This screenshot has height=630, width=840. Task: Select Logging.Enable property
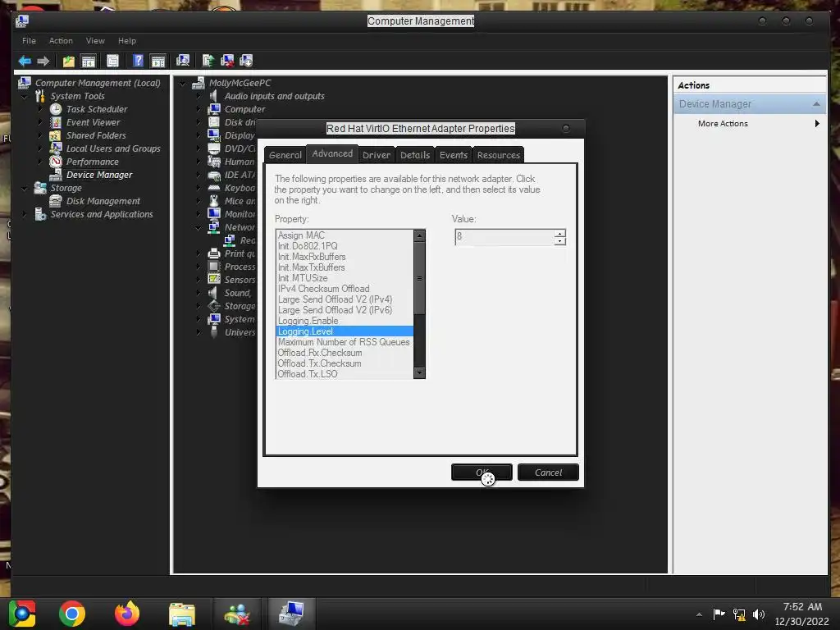[345, 321]
